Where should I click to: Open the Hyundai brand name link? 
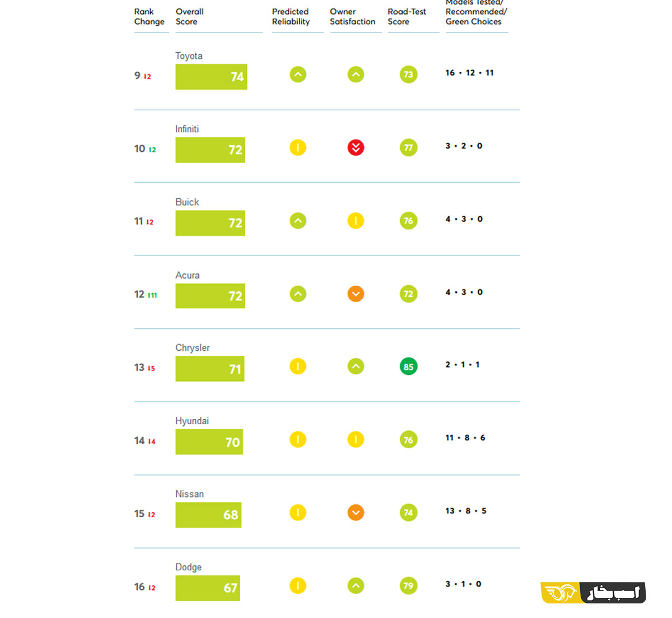coord(192,421)
